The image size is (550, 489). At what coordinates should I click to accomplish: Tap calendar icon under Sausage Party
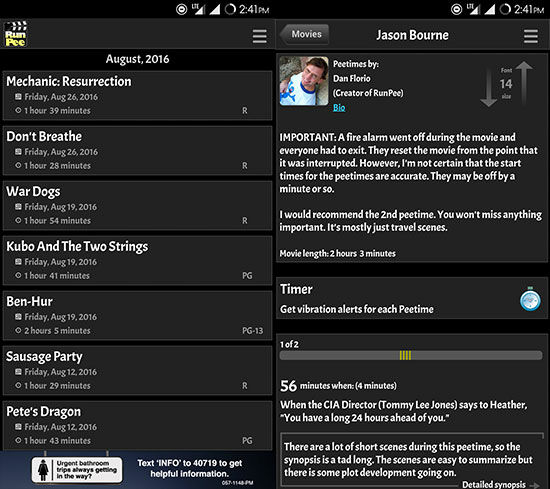tap(18, 372)
